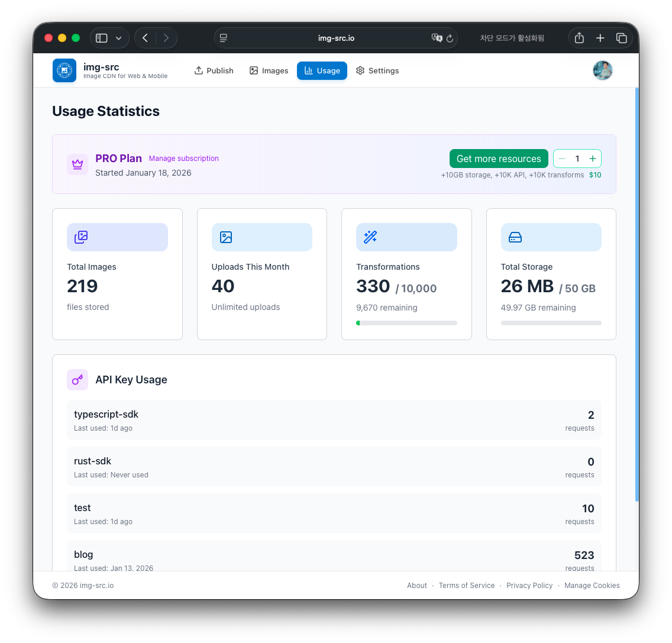672x643 pixels.
Task: Click the translate icon in the address bar
Action: (x=437, y=38)
